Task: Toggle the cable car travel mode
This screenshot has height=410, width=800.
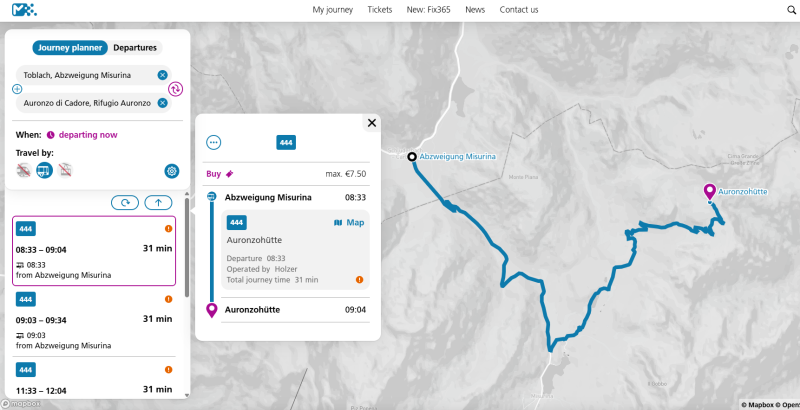Action: pyautogui.click(x=65, y=171)
